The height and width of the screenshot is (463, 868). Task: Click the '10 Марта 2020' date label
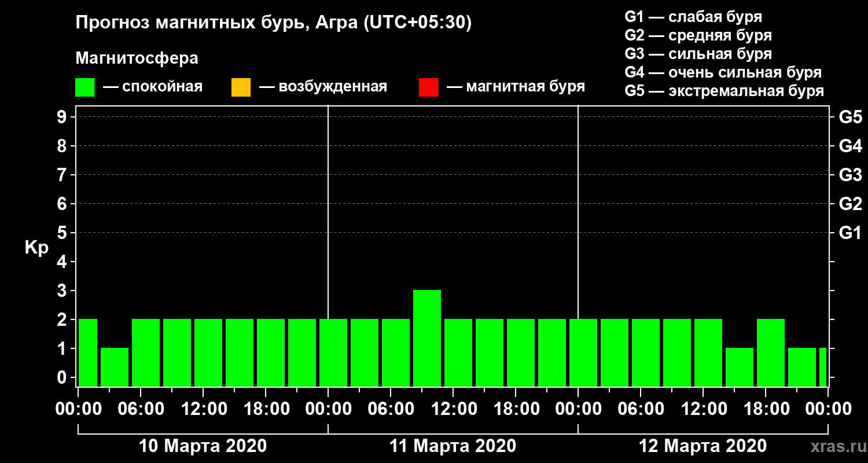click(x=203, y=446)
